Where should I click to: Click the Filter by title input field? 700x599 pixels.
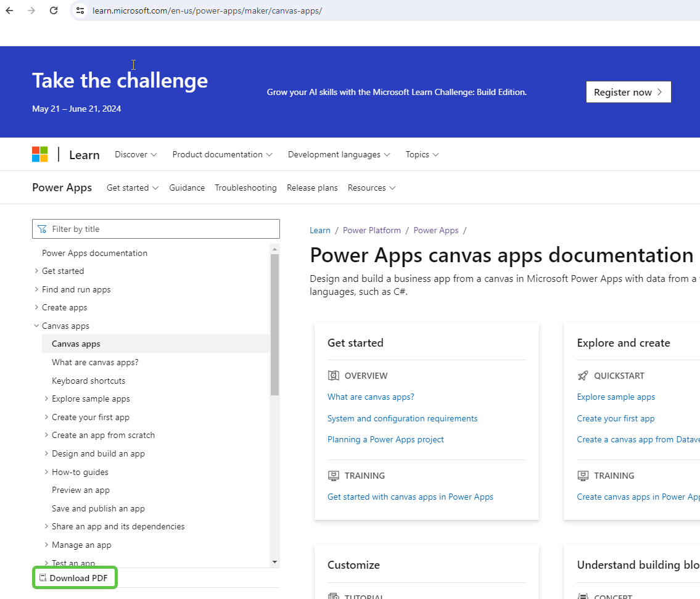pos(154,228)
